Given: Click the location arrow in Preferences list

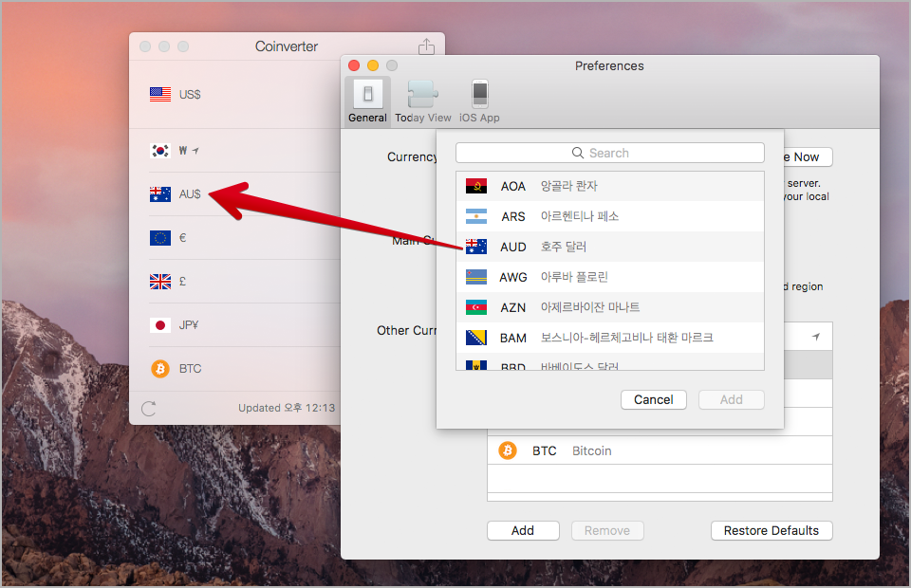Looking at the screenshot, I should pos(816,337).
